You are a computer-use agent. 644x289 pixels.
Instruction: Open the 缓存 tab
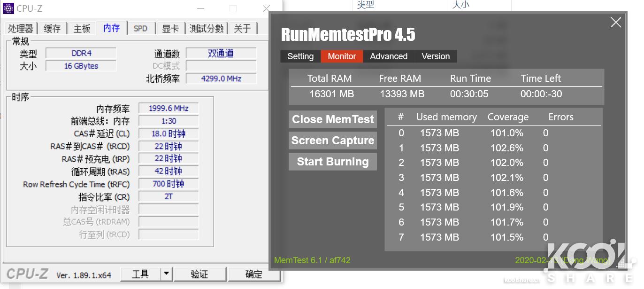click(52, 28)
